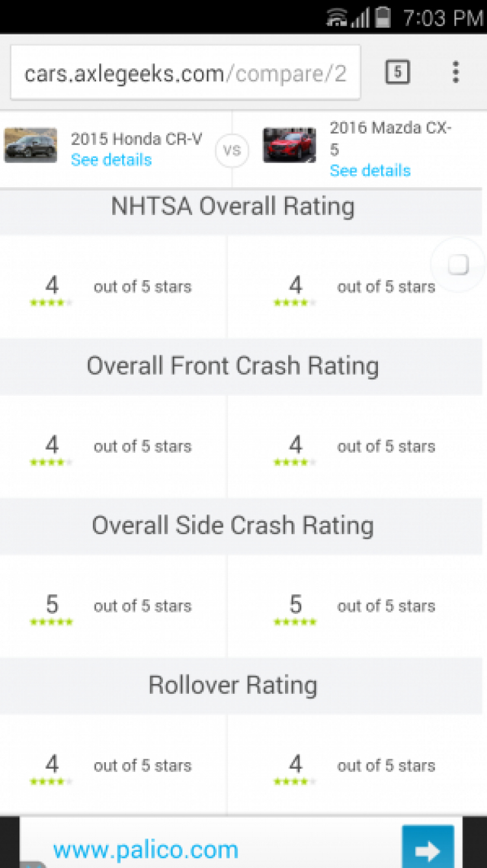Tap the Wi-Fi status icon
Image resolution: width=487 pixels, height=868 pixels.
click(x=337, y=17)
